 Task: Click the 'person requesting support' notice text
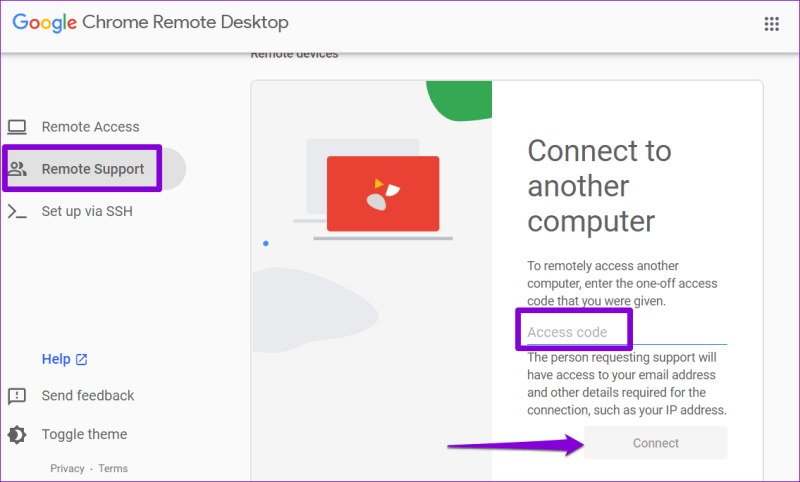[x=627, y=384]
